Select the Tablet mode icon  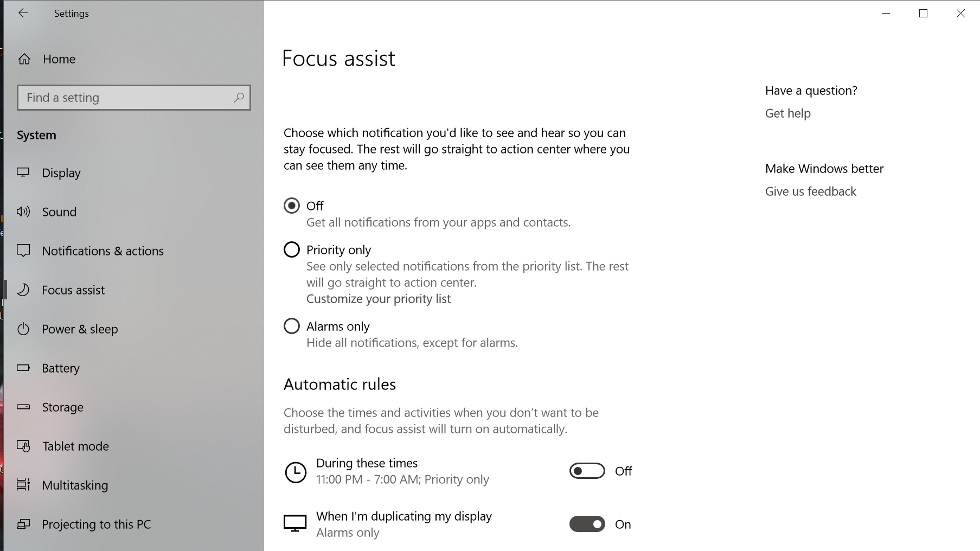tap(23, 446)
